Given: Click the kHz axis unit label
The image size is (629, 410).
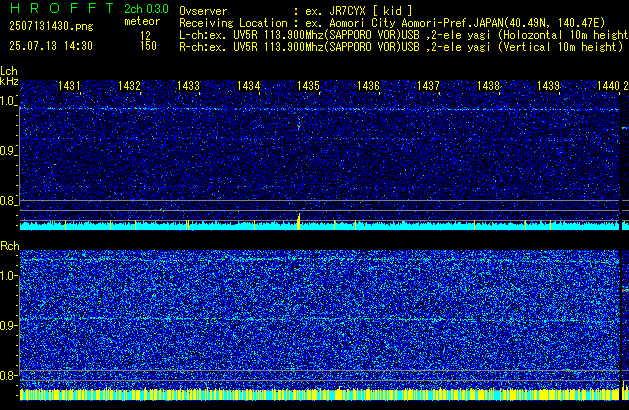Looking at the screenshot, I should point(9,81).
